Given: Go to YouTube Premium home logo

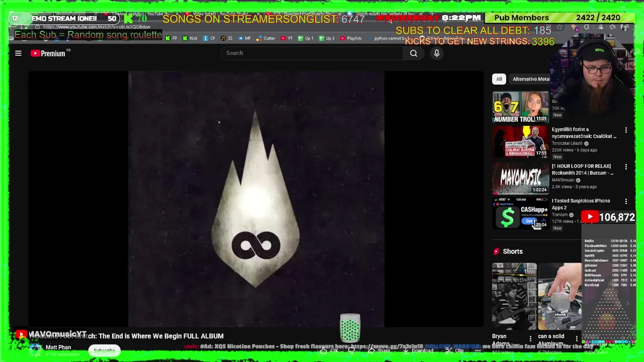Looking at the screenshot, I should point(48,53).
